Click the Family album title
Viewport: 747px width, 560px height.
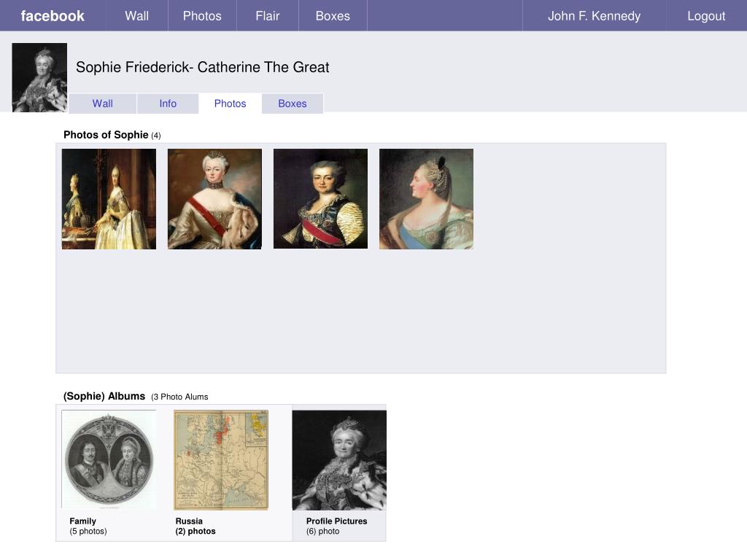83,521
